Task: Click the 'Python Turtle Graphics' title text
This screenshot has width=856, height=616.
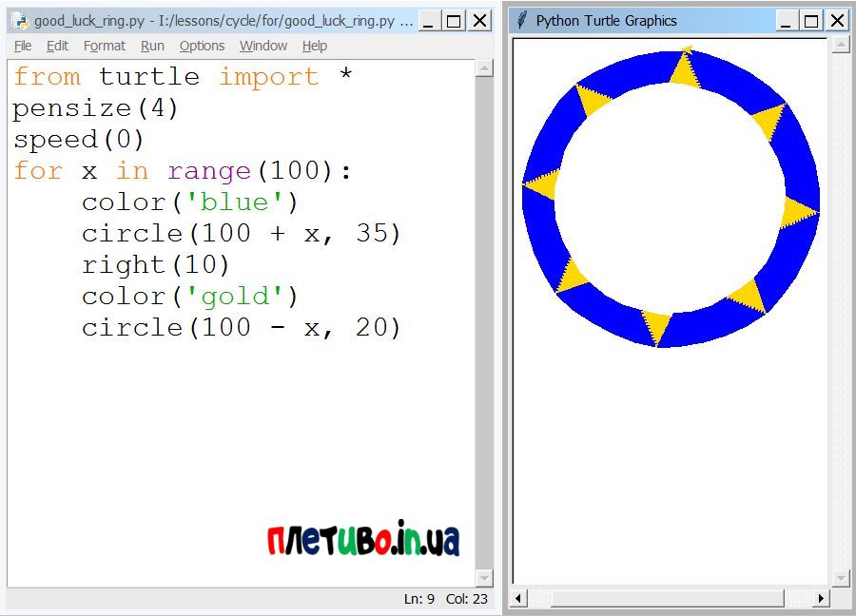Action: (x=606, y=21)
